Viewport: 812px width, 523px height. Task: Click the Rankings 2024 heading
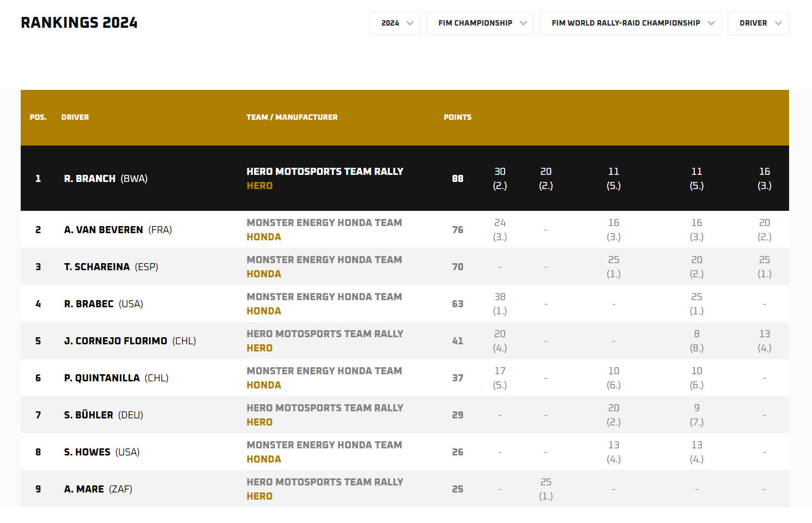[x=79, y=23]
